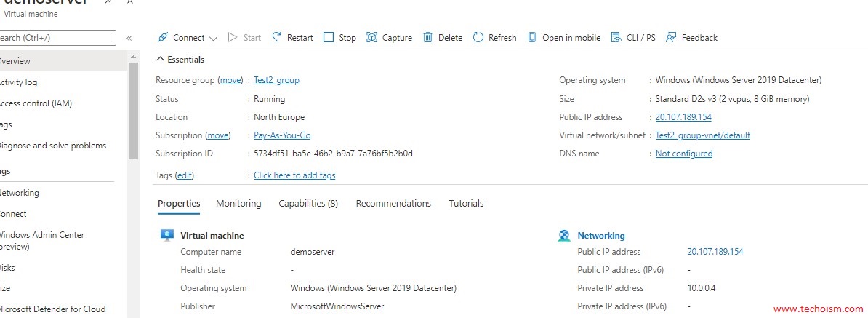Image resolution: width=868 pixels, height=318 pixels.
Task: Click the CLI / PS icon
Action: point(616,38)
